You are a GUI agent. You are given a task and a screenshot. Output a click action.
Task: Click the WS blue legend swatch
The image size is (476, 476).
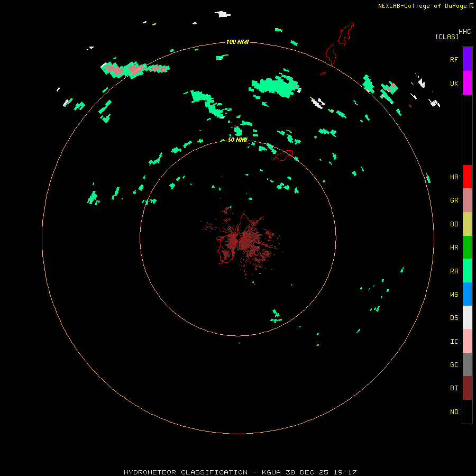point(467,294)
